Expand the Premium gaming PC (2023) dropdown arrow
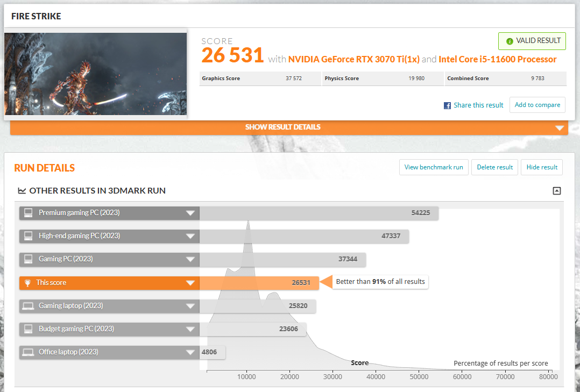This screenshot has height=392, width=580. click(190, 213)
